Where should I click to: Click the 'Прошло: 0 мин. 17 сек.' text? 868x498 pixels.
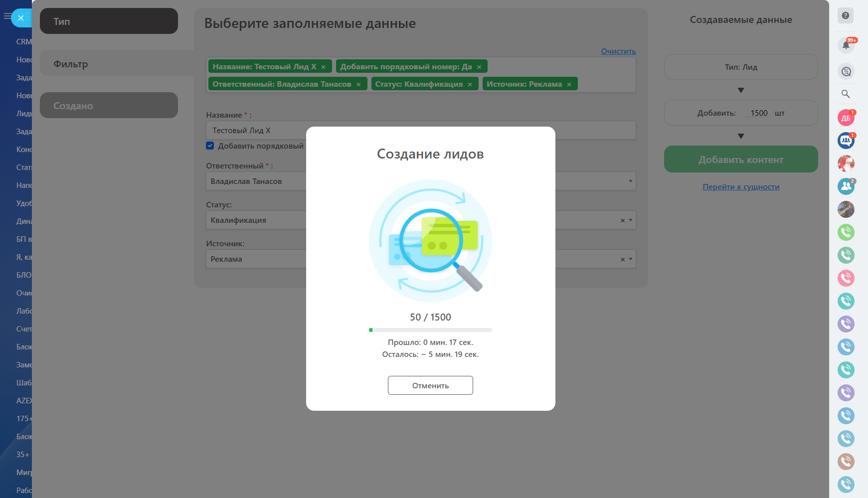click(x=430, y=342)
